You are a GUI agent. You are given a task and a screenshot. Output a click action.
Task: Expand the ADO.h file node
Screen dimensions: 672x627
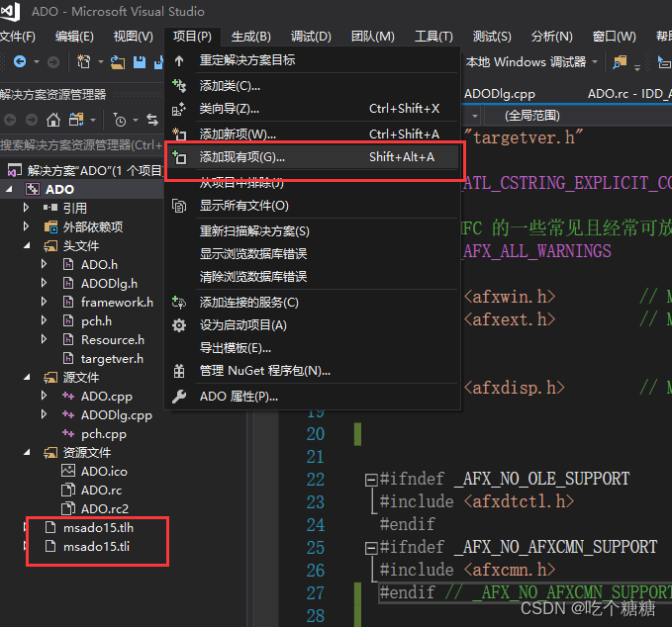[x=44, y=264]
